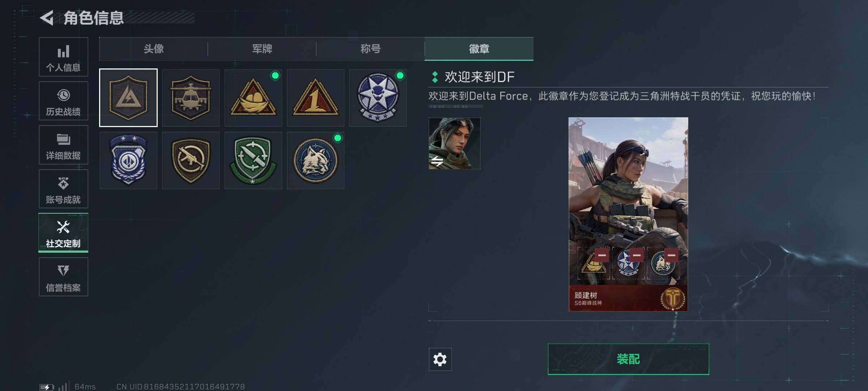868x391 pixels.
Task: Switch to the 头像 tab
Action: tap(153, 49)
